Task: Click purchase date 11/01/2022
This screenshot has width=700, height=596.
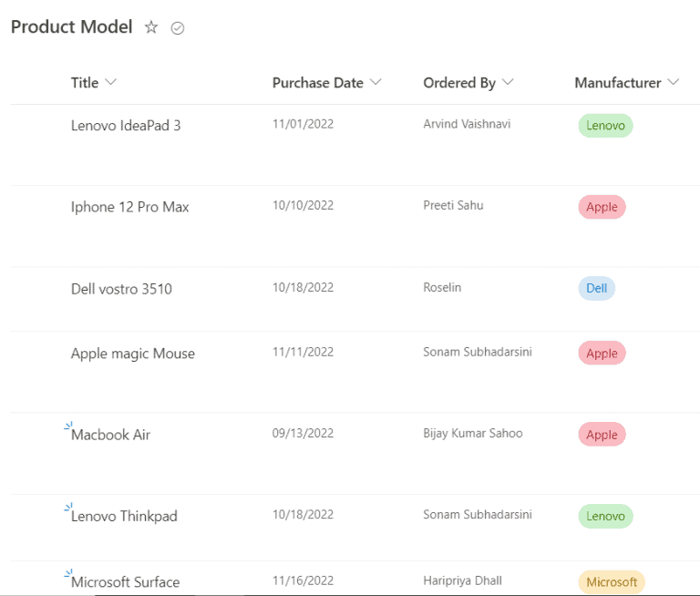Action: [x=304, y=124]
